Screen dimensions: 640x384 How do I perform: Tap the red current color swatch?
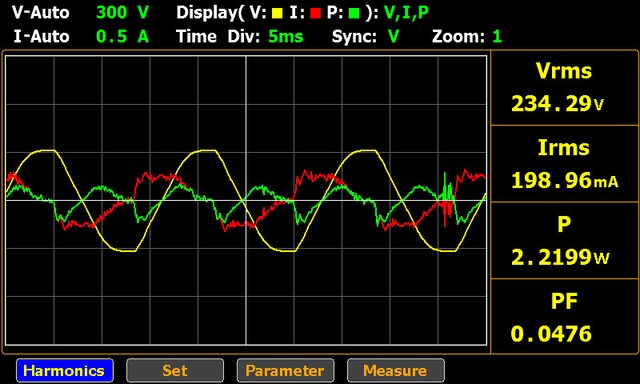pyautogui.click(x=315, y=13)
